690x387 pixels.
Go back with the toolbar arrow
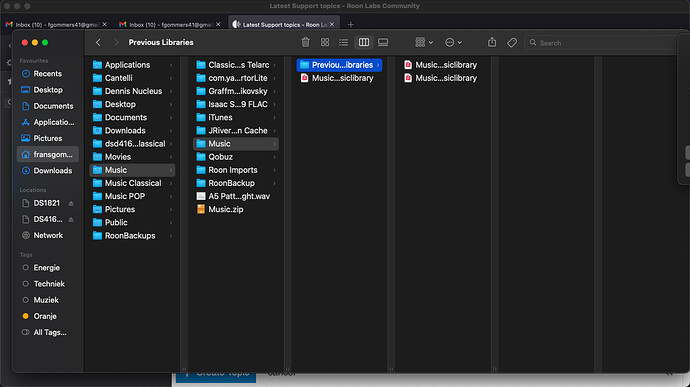(98, 43)
